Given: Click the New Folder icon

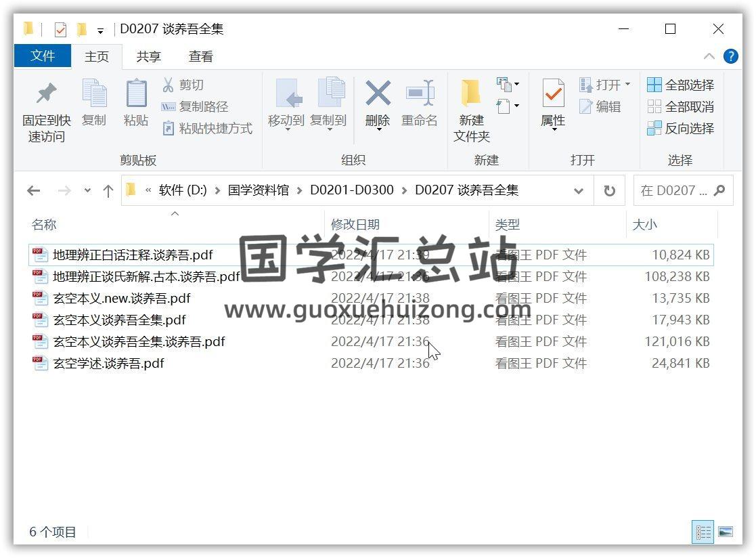Looking at the screenshot, I should tap(470, 93).
